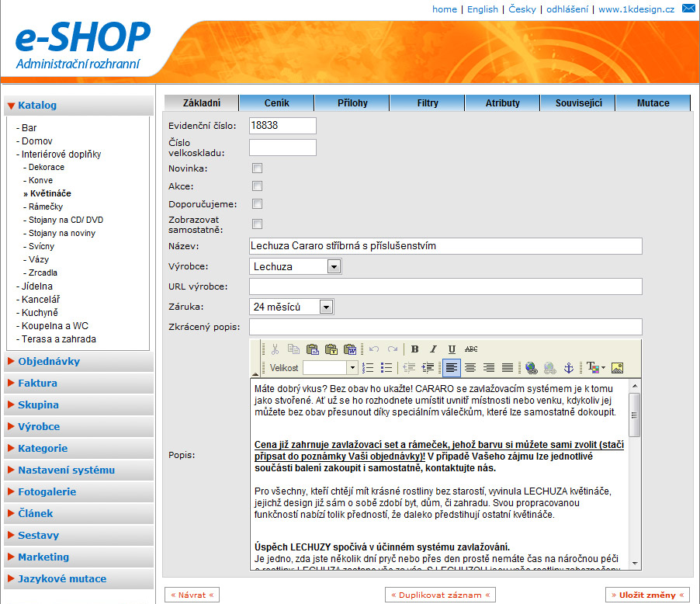Click Paste from Word icon
Image resolution: width=700 pixels, height=604 pixels.
point(350,349)
